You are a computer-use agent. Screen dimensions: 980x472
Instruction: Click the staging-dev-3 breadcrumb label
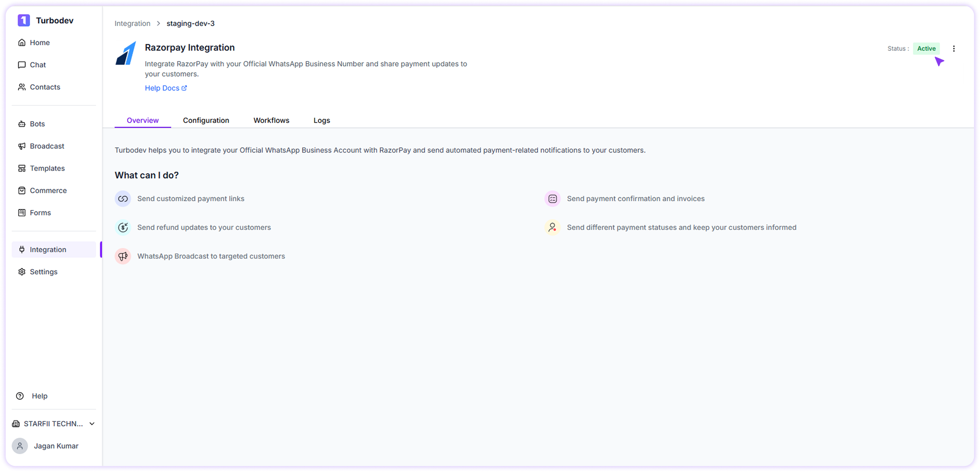(x=190, y=23)
